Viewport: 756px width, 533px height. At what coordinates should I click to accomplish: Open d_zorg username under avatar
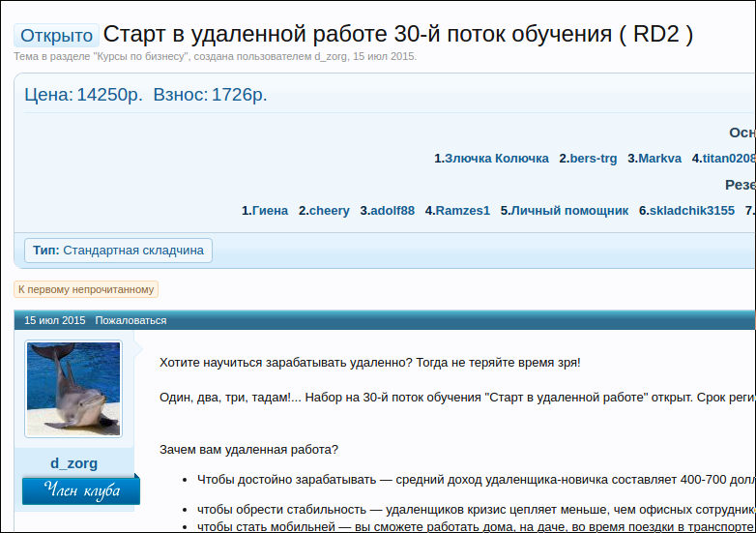pos(73,463)
